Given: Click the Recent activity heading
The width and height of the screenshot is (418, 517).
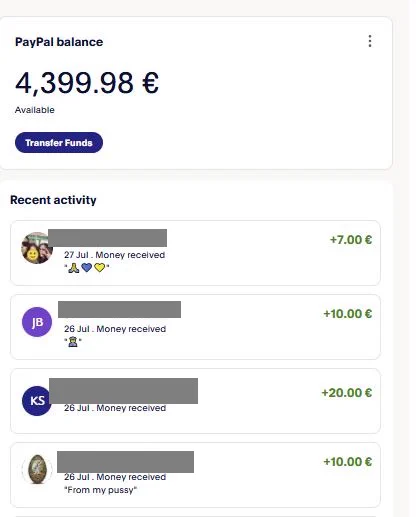Looking at the screenshot, I should tap(53, 200).
